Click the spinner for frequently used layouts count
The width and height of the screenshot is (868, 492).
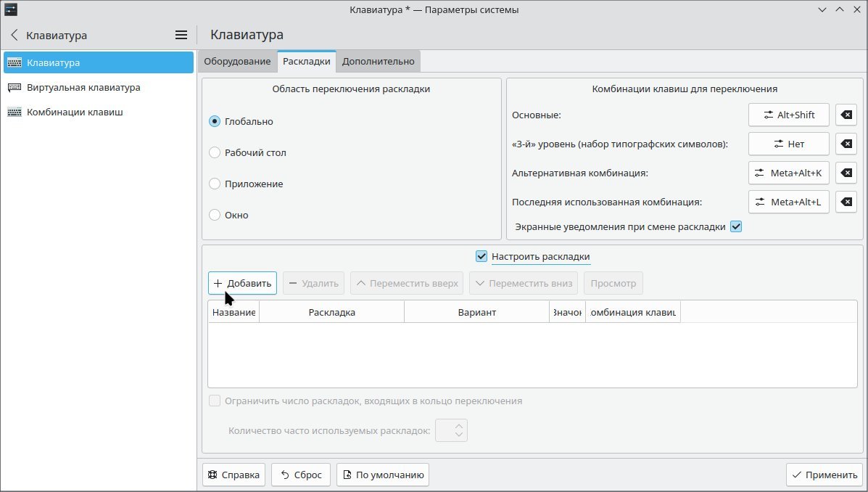(451, 430)
